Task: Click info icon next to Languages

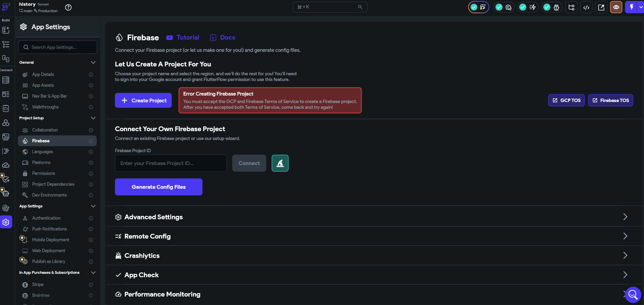Action: 91,152
